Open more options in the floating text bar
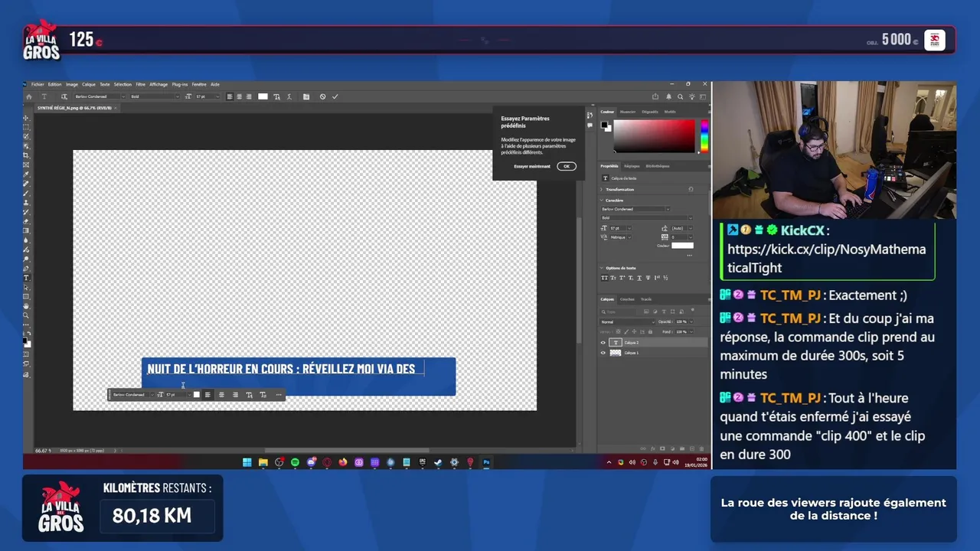980x551 pixels. coord(279,395)
